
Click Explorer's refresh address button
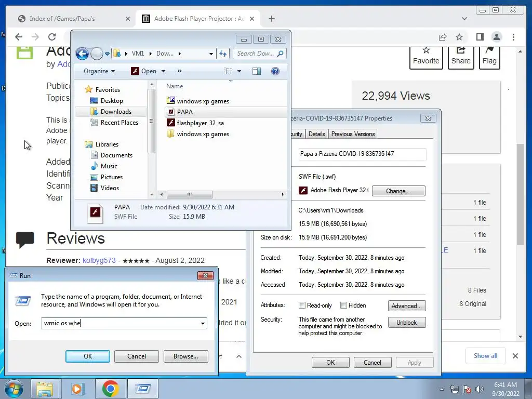223,54
